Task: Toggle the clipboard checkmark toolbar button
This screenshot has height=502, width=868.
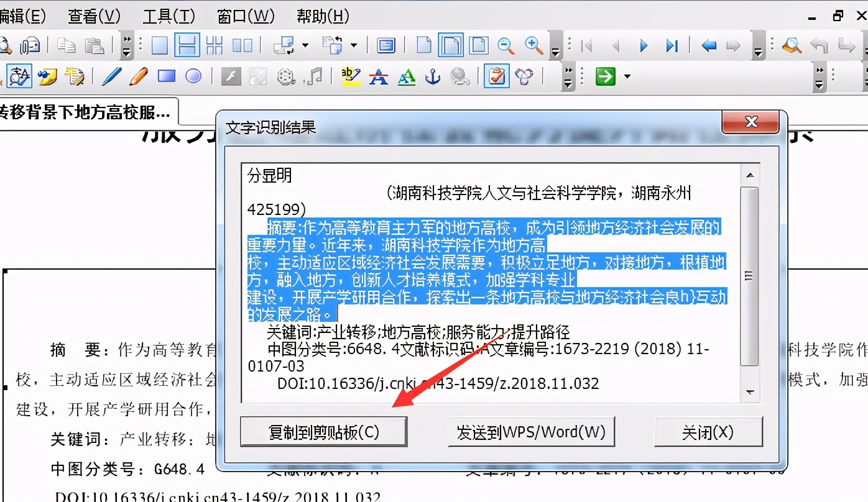Action: 497,76
